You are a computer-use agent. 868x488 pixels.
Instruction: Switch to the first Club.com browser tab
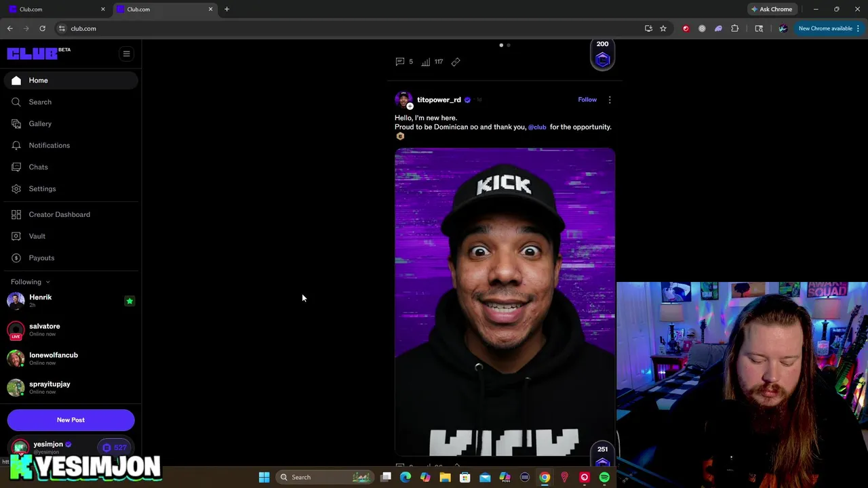(x=56, y=9)
